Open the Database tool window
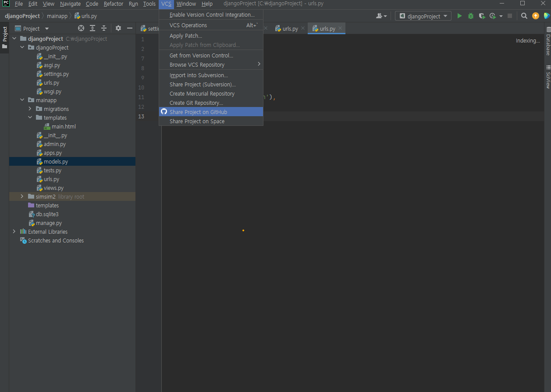The width and height of the screenshot is (551, 392). (548, 41)
